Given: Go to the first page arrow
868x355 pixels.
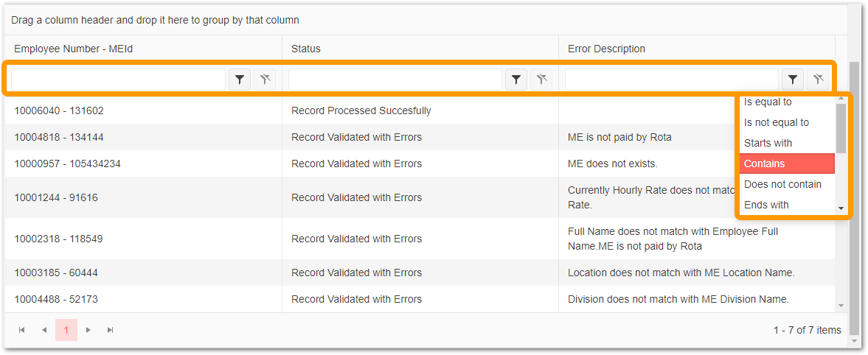Looking at the screenshot, I should (x=22, y=330).
